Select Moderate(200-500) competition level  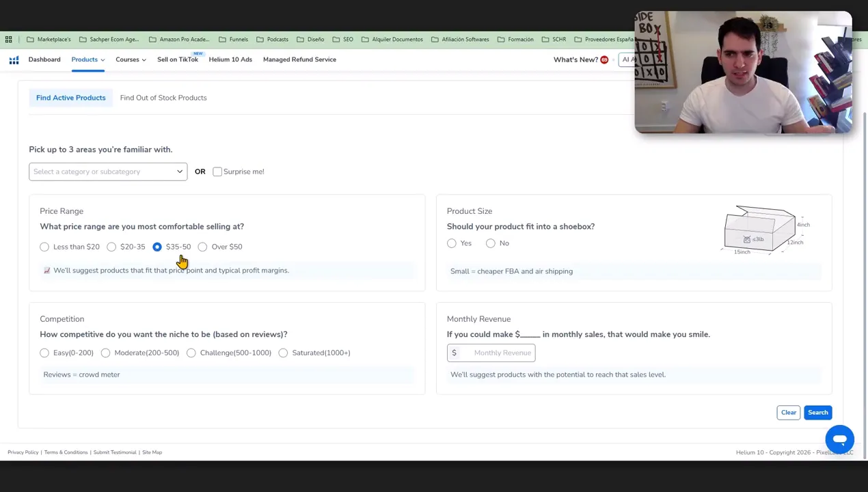[x=105, y=353]
